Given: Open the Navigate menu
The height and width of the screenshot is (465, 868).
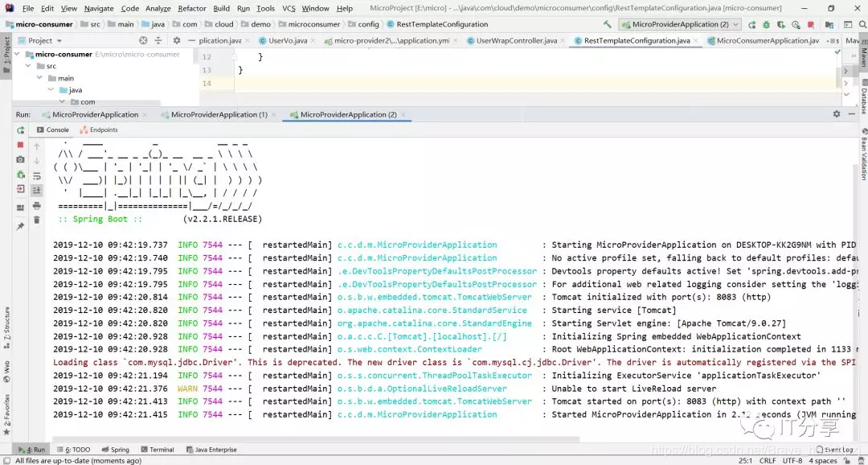Looking at the screenshot, I should (99, 8).
